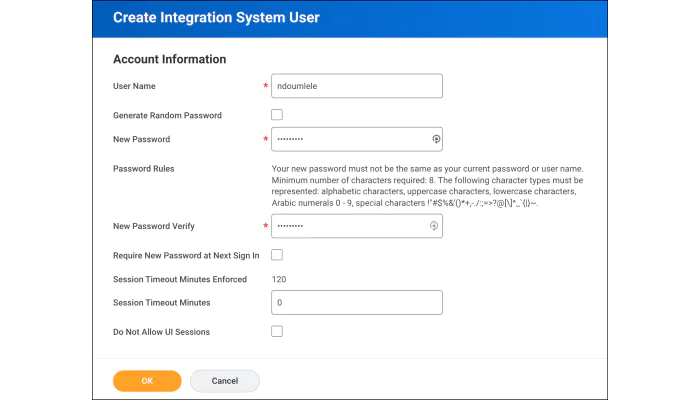Click the enforced timeout value 120

280,279
